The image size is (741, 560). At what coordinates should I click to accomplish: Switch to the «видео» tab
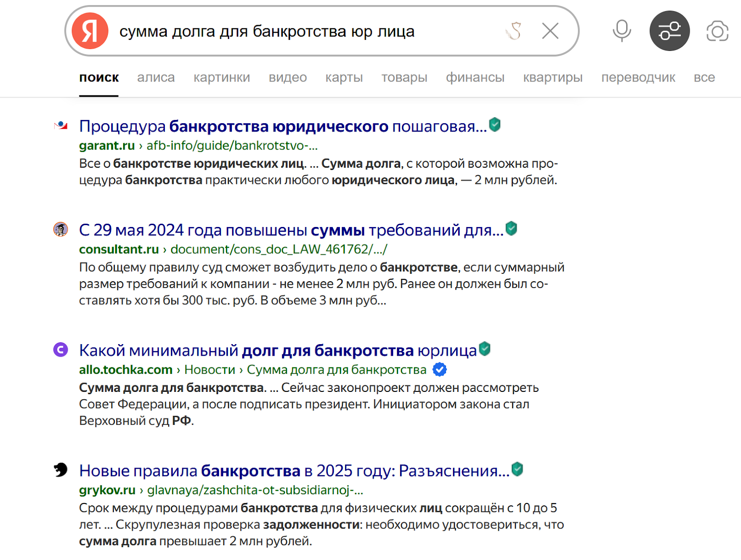point(288,77)
